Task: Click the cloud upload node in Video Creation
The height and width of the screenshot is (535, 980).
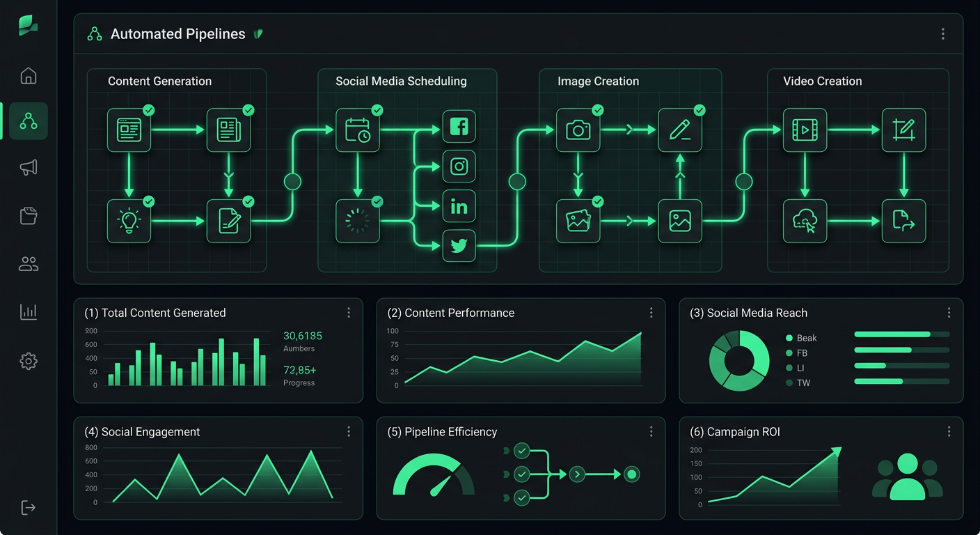Action: (805, 221)
